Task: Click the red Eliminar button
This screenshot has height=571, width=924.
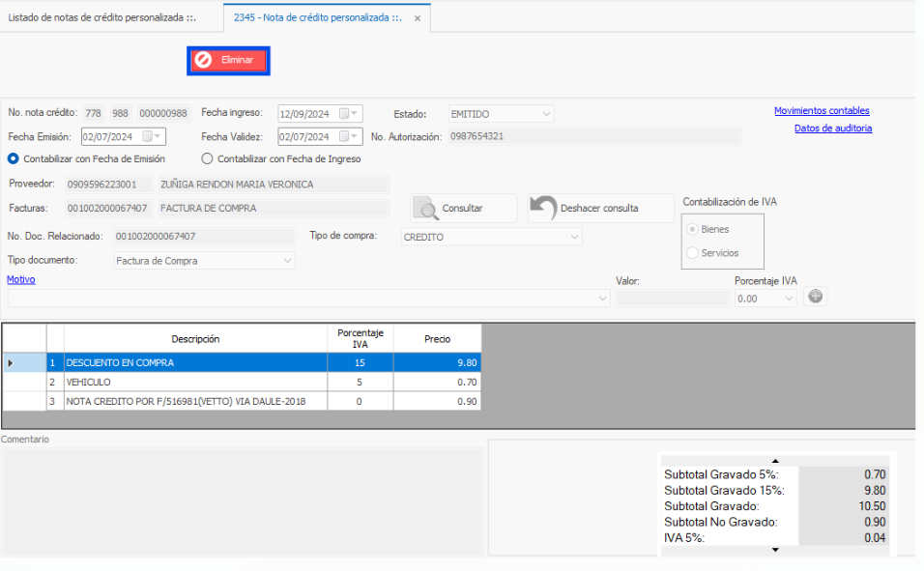Action: tap(228, 60)
